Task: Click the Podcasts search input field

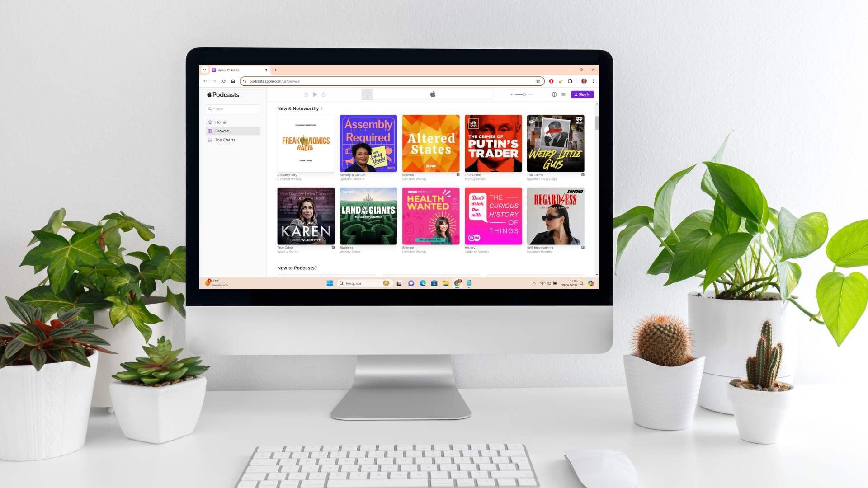Action: tap(234, 108)
